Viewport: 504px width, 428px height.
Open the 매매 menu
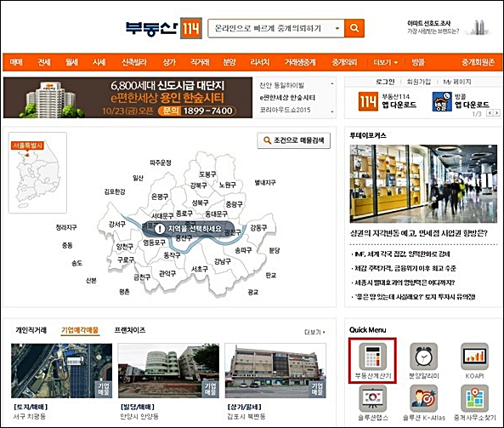[16, 62]
